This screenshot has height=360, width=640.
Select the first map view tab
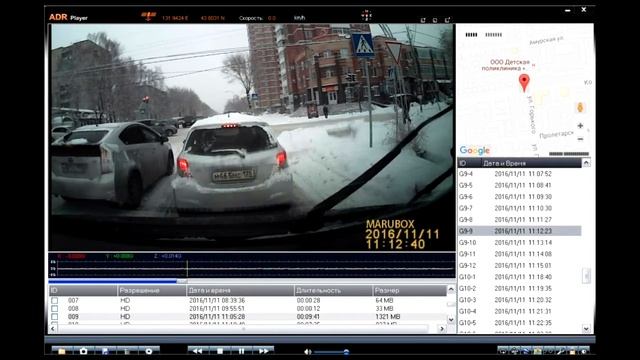471,35
